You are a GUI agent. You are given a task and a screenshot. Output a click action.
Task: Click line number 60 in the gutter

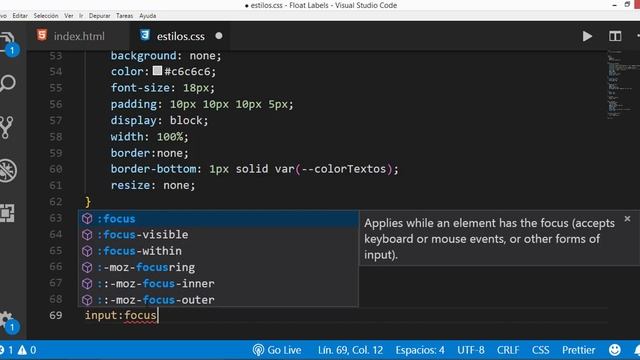56,169
